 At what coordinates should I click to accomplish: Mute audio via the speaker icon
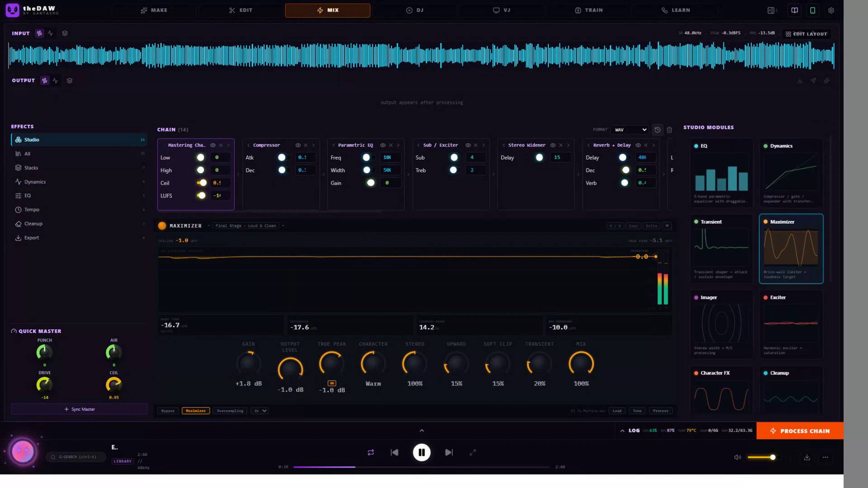pos(737,457)
